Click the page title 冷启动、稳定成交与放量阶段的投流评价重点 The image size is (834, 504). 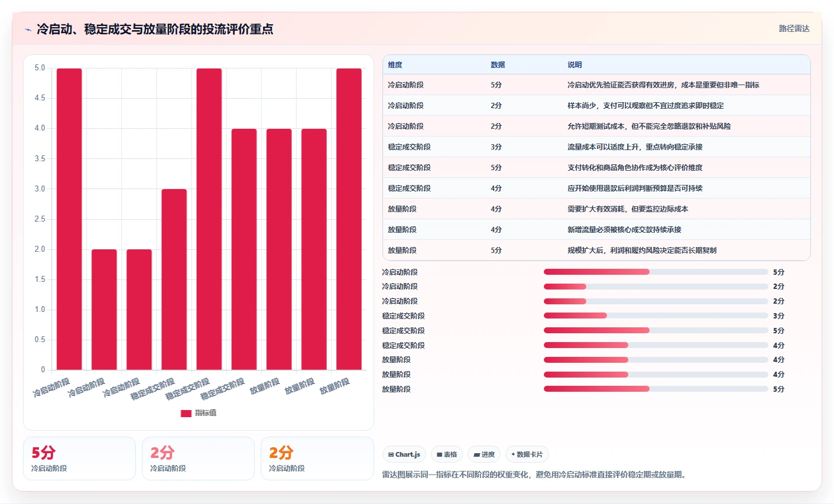click(155, 29)
